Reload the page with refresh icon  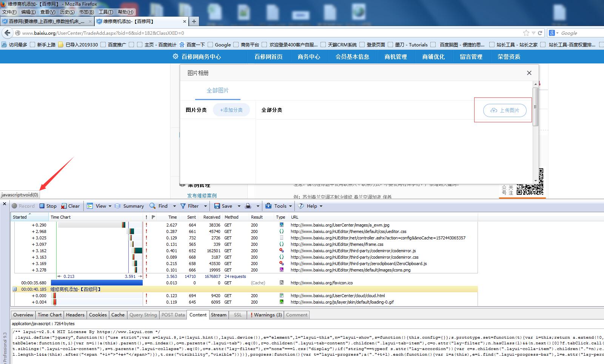tap(540, 33)
